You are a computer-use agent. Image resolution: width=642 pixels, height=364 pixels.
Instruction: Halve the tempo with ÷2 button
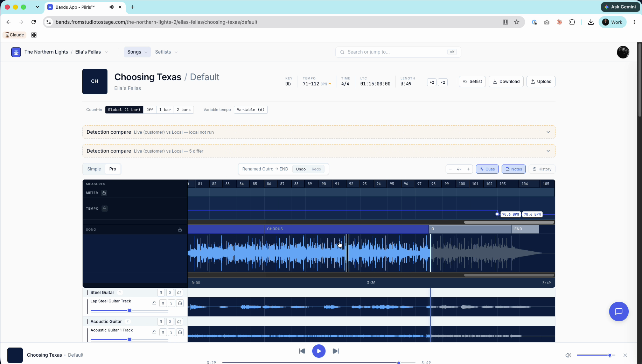point(432,82)
